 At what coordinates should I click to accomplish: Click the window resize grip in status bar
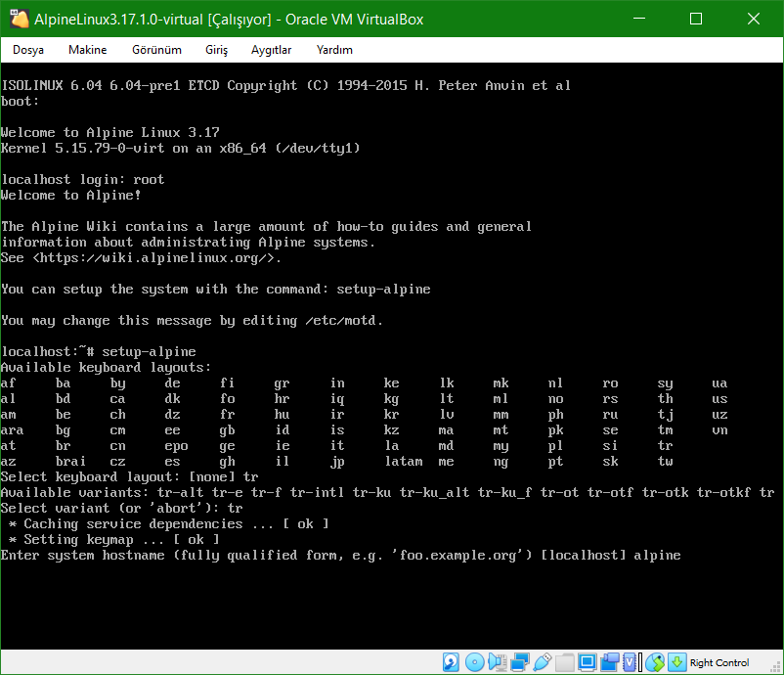point(776,667)
